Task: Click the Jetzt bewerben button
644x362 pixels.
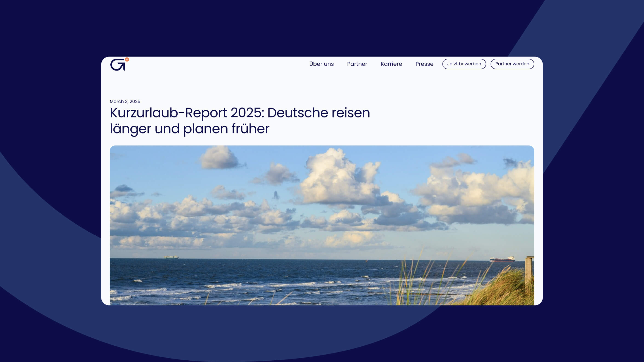Action: click(x=464, y=64)
